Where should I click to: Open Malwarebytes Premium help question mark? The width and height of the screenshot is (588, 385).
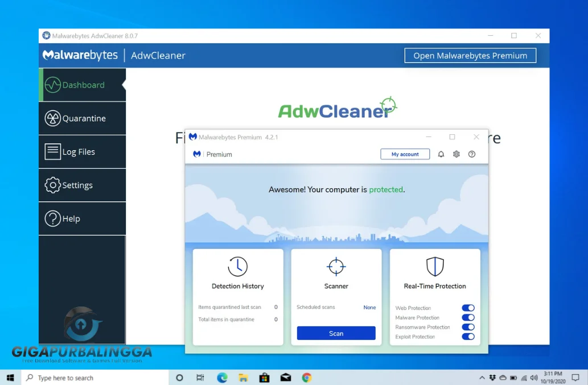point(471,154)
